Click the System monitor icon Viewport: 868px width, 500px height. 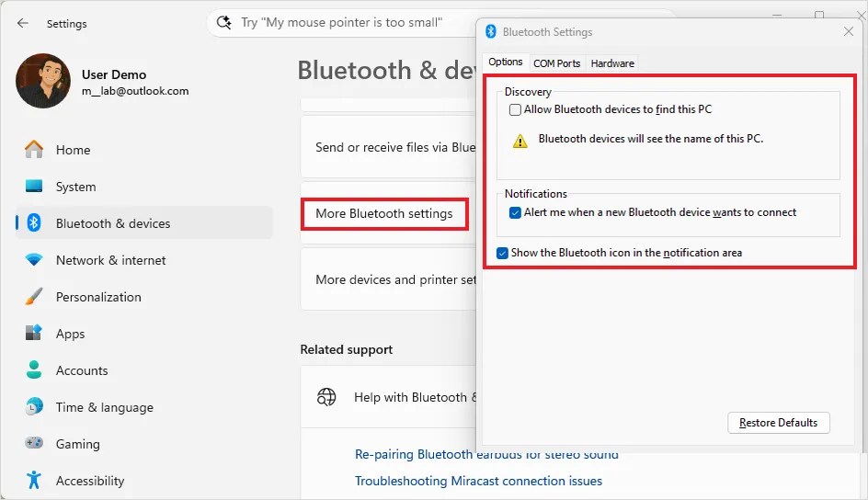34,187
